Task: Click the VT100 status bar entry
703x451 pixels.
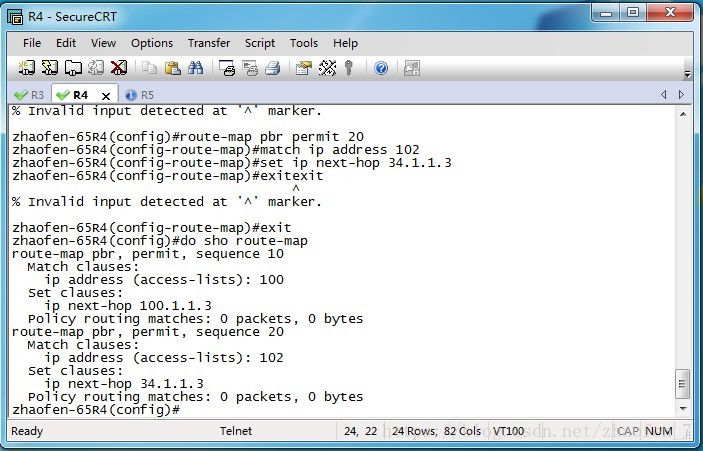Action: coord(508,431)
